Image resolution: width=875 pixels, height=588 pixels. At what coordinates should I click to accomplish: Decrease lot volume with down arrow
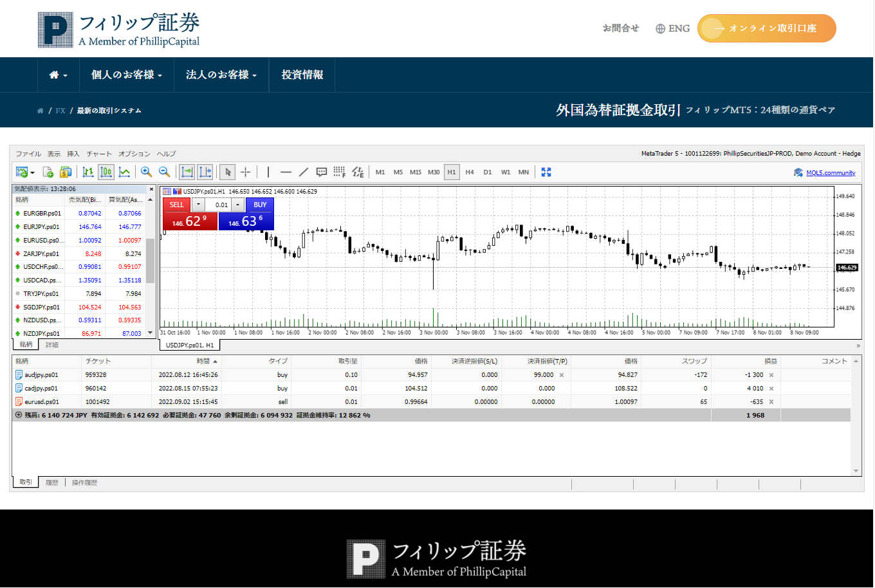(198, 205)
